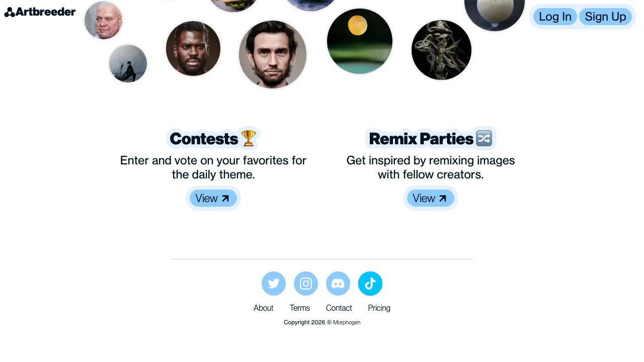Open the TikTok social icon
The height and width of the screenshot is (362, 644).
pyautogui.click(x=370, y=284)
